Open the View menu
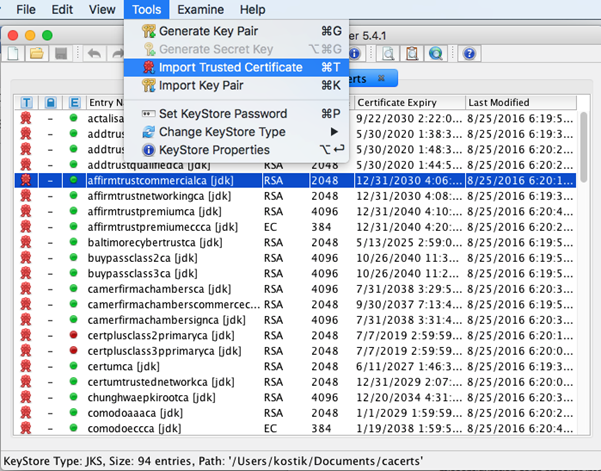This screenshot has height=471, width=601. [x=102, y=9]
